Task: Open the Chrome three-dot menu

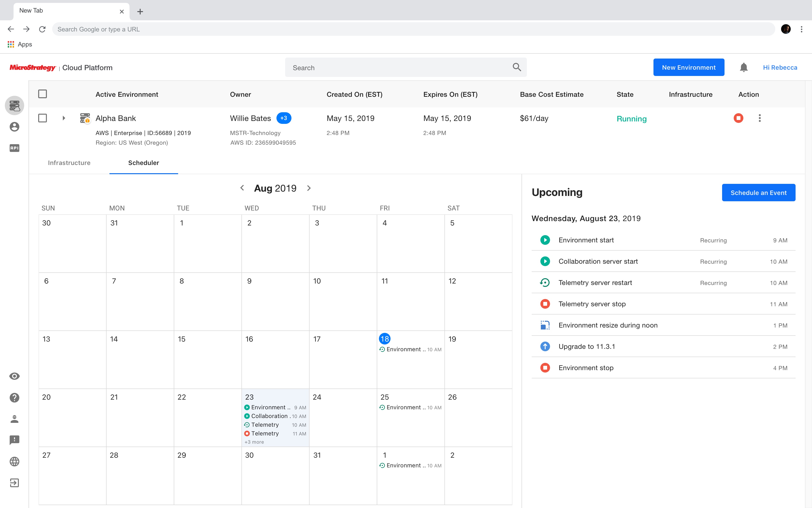Action: point(801,29)
